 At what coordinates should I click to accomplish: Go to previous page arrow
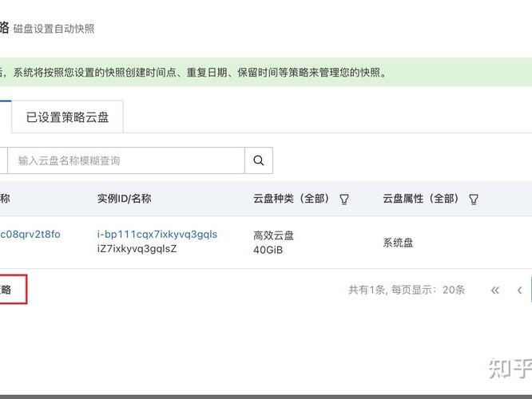click(519, 290)
